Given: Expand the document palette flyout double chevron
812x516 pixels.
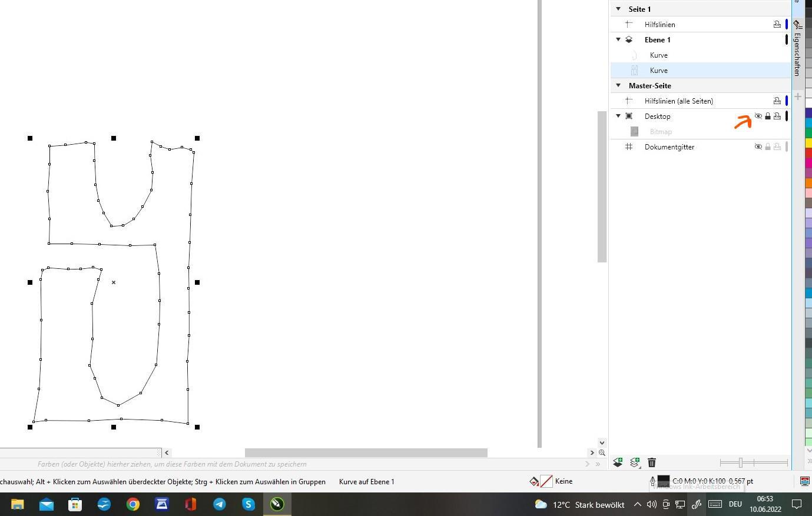Looking at the screenshot, I should pyautogui.click(x=598, y=464).
